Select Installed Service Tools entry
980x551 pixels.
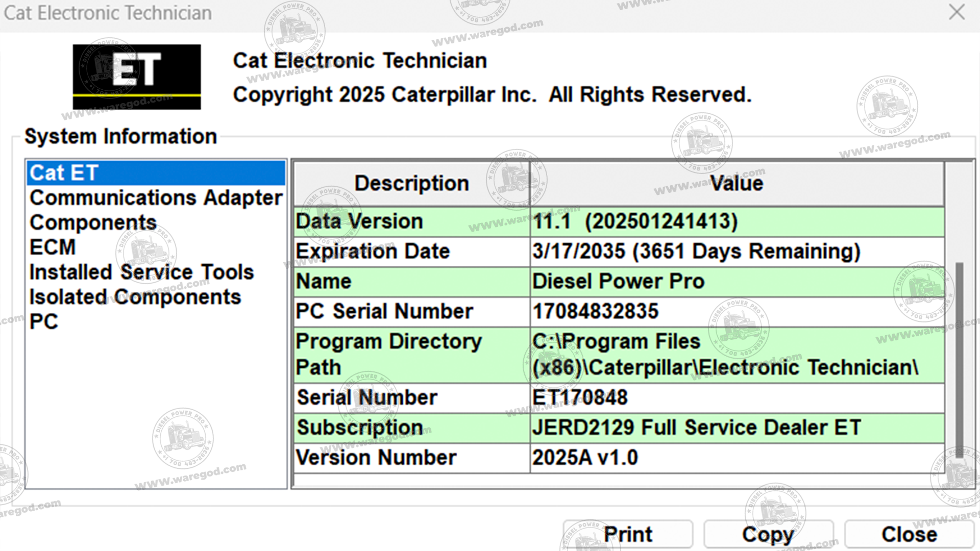(141, 272)
